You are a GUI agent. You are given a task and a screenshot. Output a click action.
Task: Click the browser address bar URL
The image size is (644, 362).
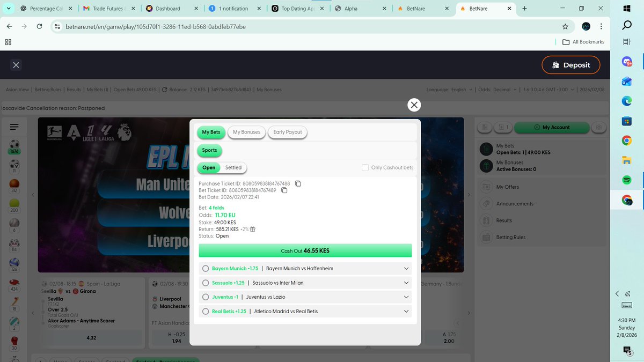156,26
